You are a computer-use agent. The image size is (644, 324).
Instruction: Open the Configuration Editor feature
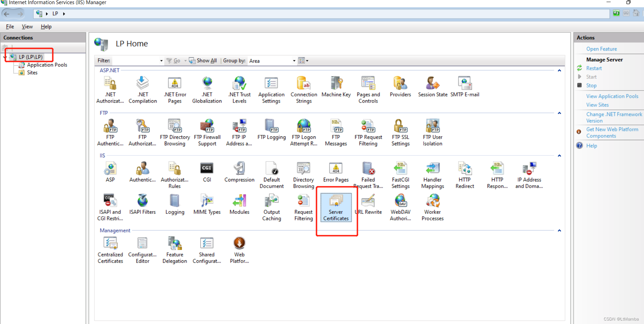click(x=142, y=250)
